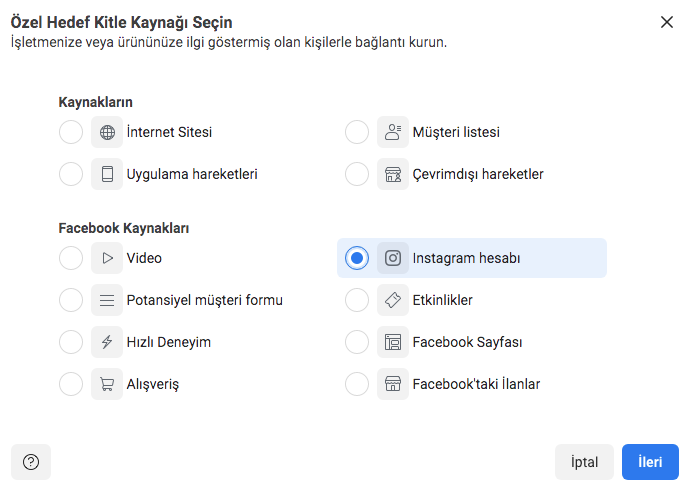The width and height of the screenshot is (689, 483).
Task: Click the 'Özel Hedef Kitle Kaynağı Seçin' title
Action: pos(121,22)
